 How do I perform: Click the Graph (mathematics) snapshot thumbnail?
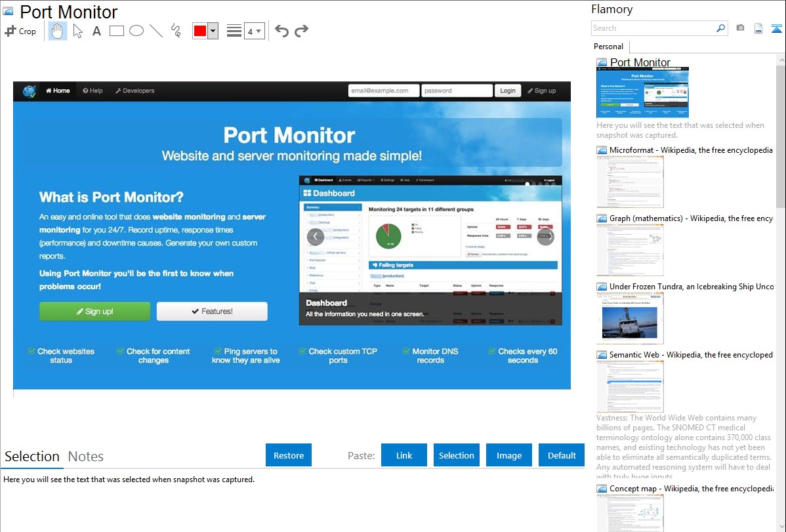tap(630, 250)
